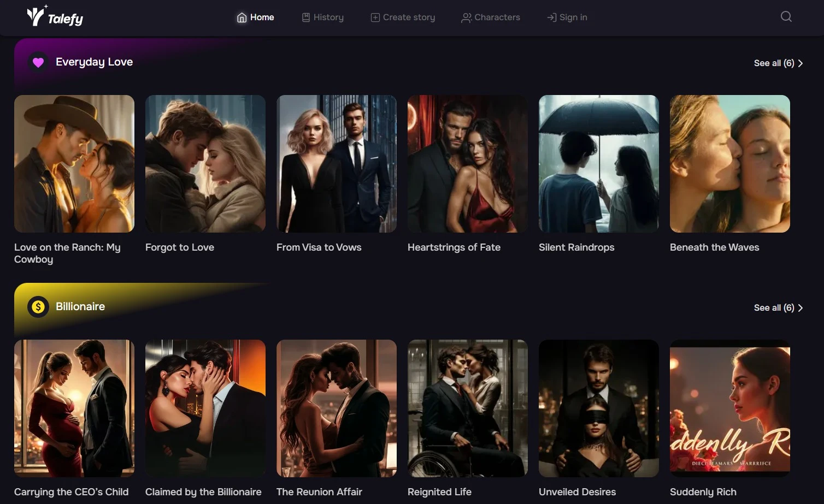
Task: Expand Everyday Love with See all chevron
Action: point(801,63)
